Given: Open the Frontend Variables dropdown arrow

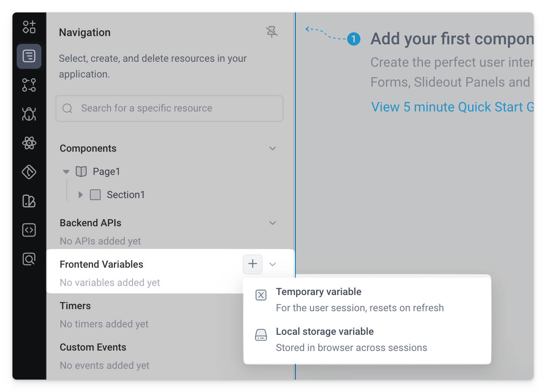Looking at the screenshot, I should click(x=273, y=264).
